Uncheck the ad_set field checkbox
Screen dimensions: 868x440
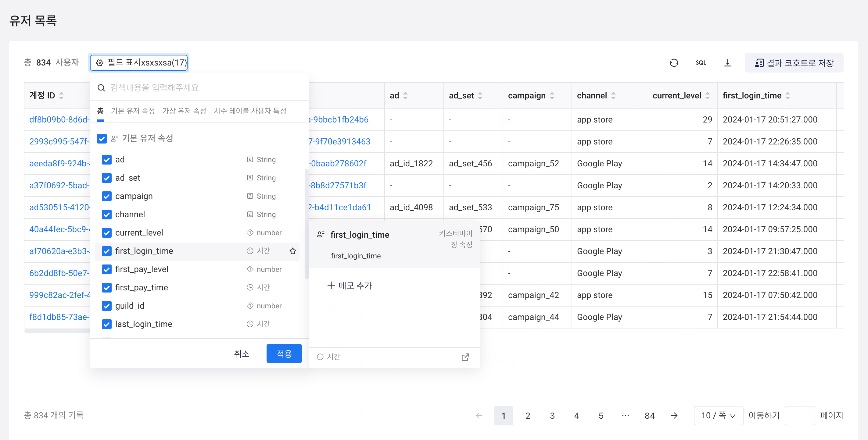pos(106,178)
